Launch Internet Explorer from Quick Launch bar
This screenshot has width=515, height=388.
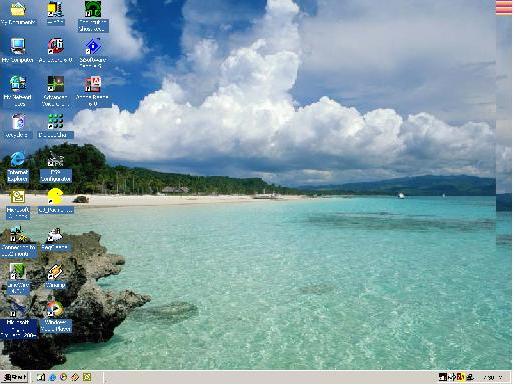coord(52,377)
